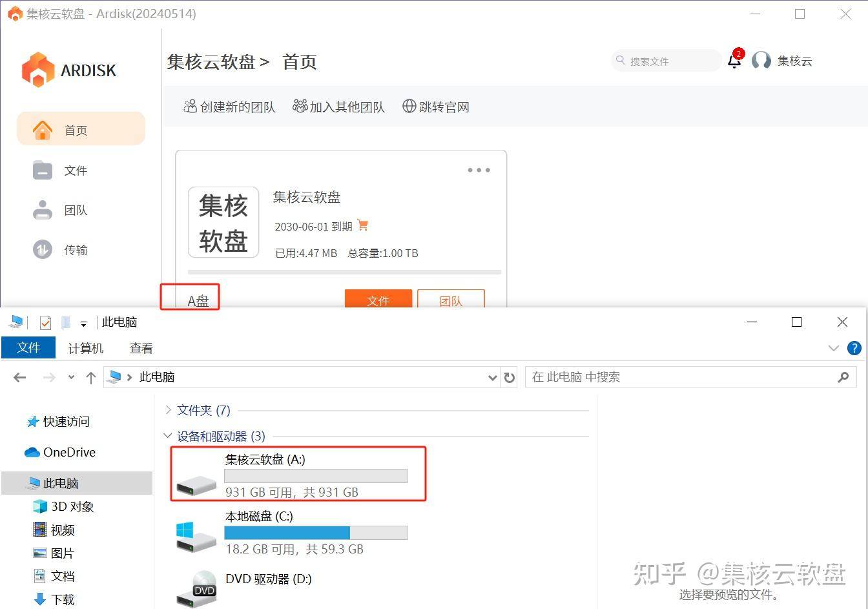Click the 团队 outlined button on the card
This screenshot has height=609, width=868.
pos(451,300)
